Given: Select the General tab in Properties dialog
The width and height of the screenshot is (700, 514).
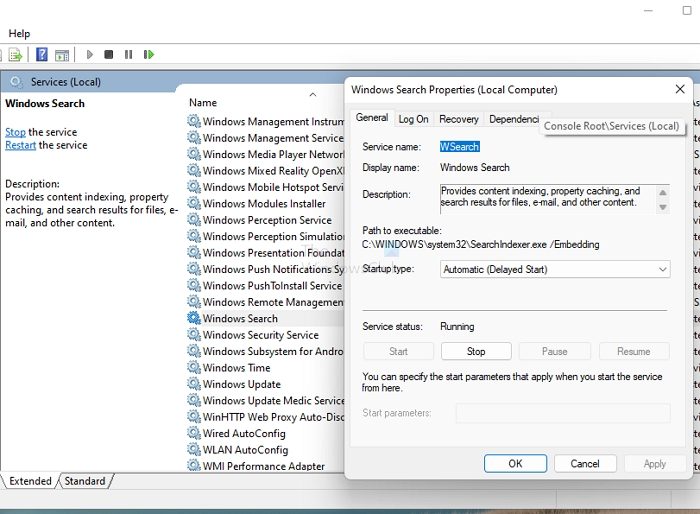Looking at the screenshot, I should pyautogui.click(x=371, y=118).
